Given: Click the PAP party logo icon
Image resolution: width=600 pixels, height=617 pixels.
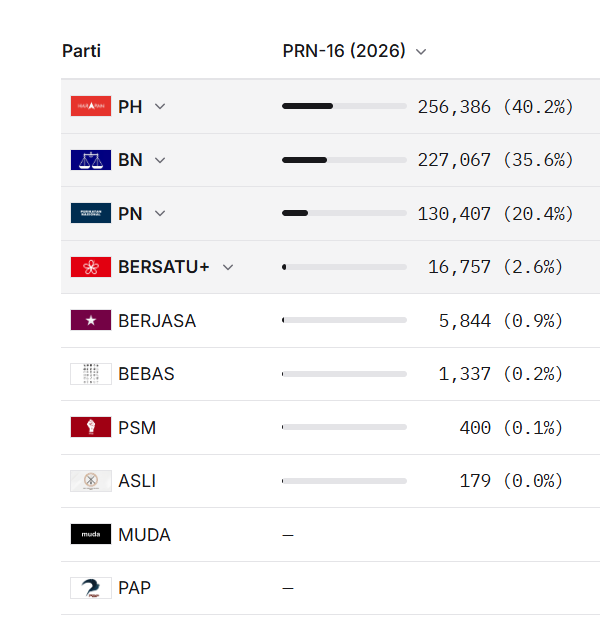Looking at the screenshot, I should point(91,588).
